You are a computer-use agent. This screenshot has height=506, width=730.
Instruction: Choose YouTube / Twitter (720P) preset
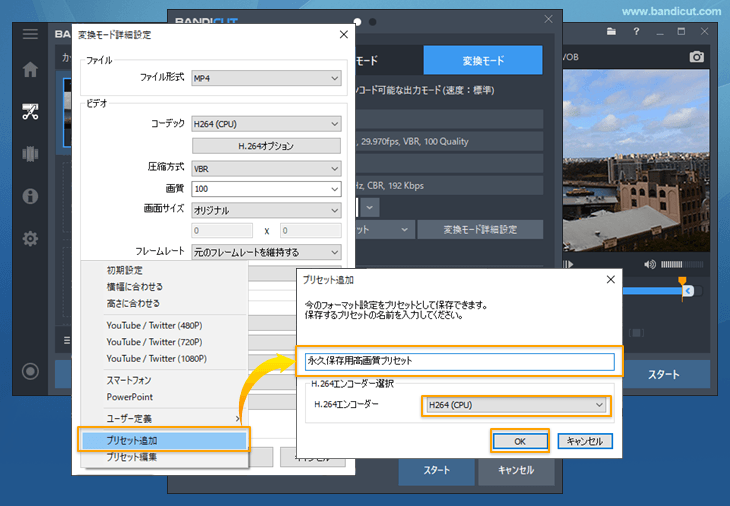(x=164, y=342)
